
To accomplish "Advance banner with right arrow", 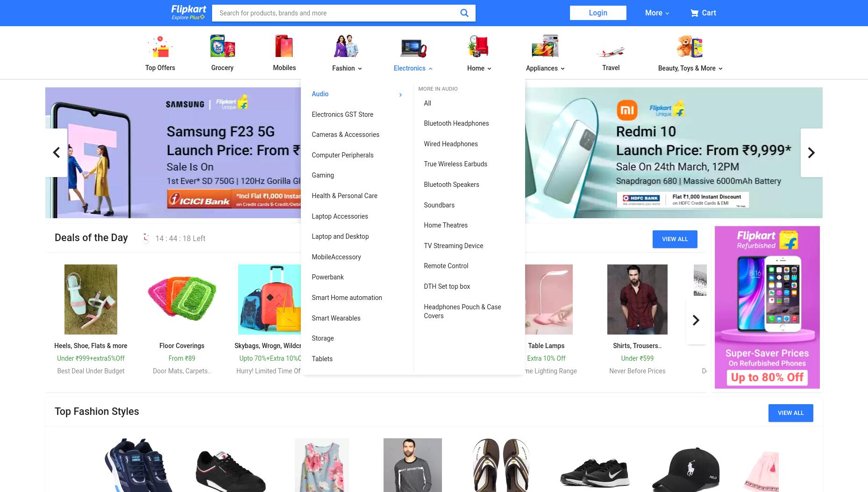I will coord(811,153).
